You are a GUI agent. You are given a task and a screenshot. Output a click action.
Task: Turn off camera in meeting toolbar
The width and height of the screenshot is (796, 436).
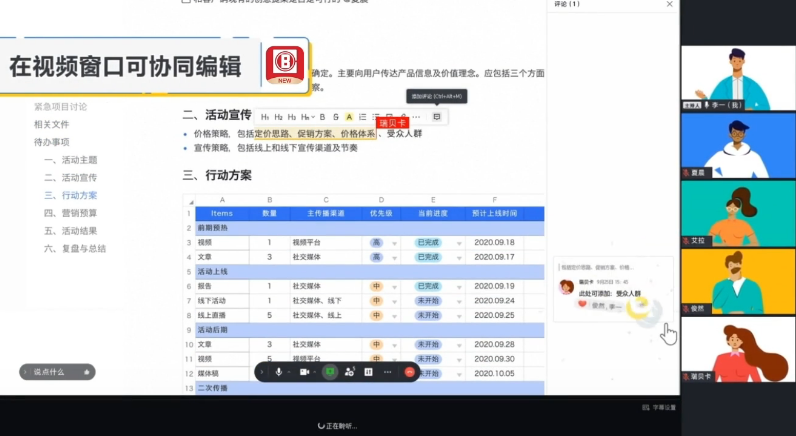coord(304,371)
